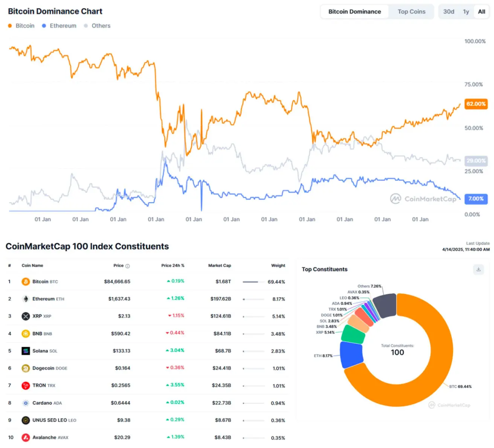Click the gray 29.00% value tag
Image resolution: width=494 pixels, height=448 pixels.
pos(476,161)
